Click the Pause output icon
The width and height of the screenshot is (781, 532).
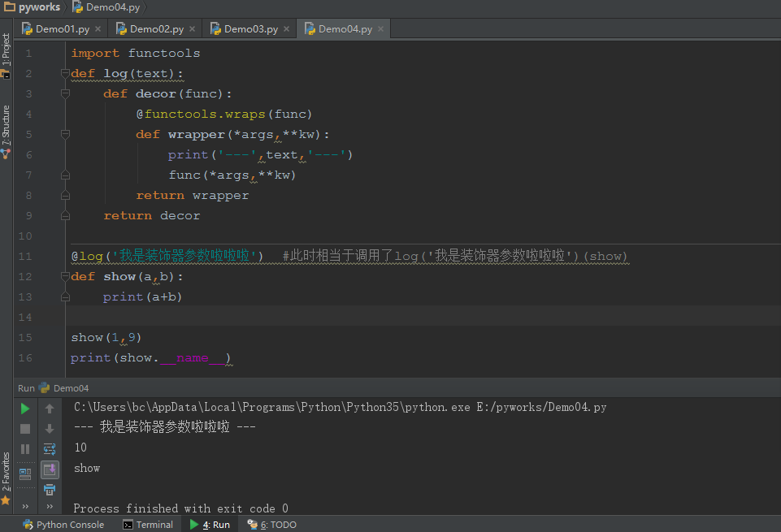click(x=25, y=448)
